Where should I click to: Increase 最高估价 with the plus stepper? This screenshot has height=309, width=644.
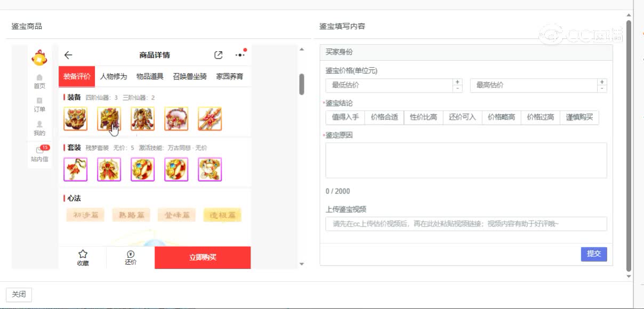point(602,82)
